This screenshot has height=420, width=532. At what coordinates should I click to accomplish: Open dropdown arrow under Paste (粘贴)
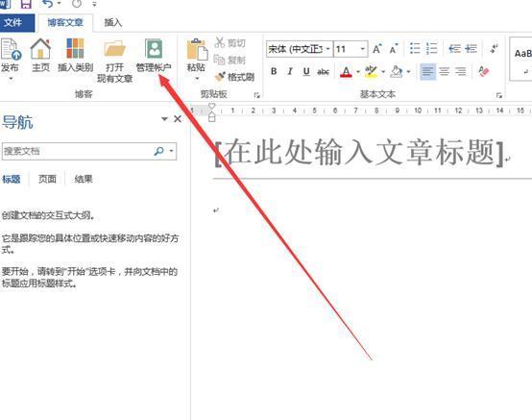(197, 79)
